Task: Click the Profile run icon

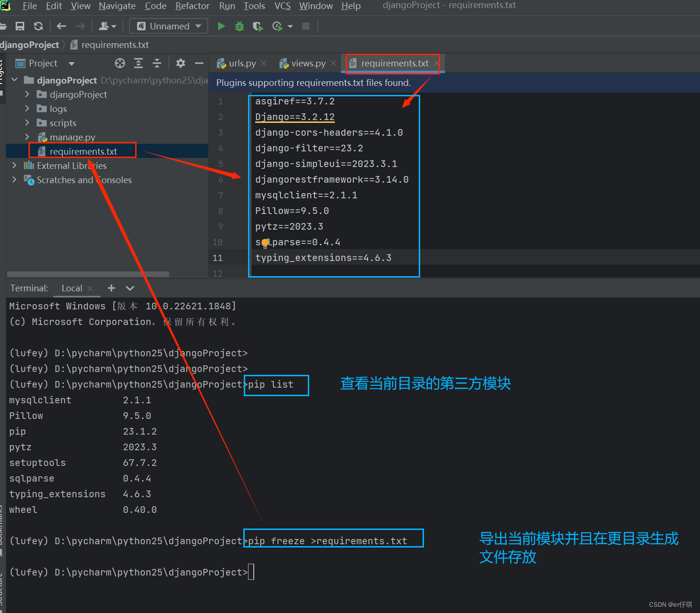Action: click(277, 26)
